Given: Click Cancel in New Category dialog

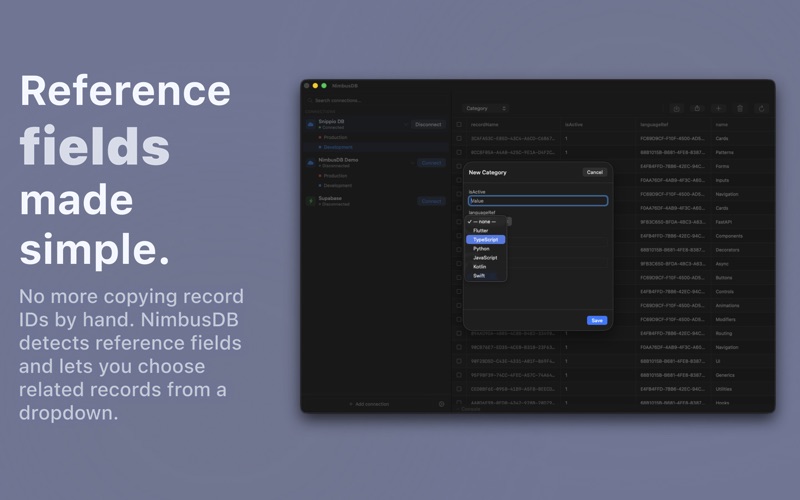Looking at the screenshot, I should coord(594,172).
